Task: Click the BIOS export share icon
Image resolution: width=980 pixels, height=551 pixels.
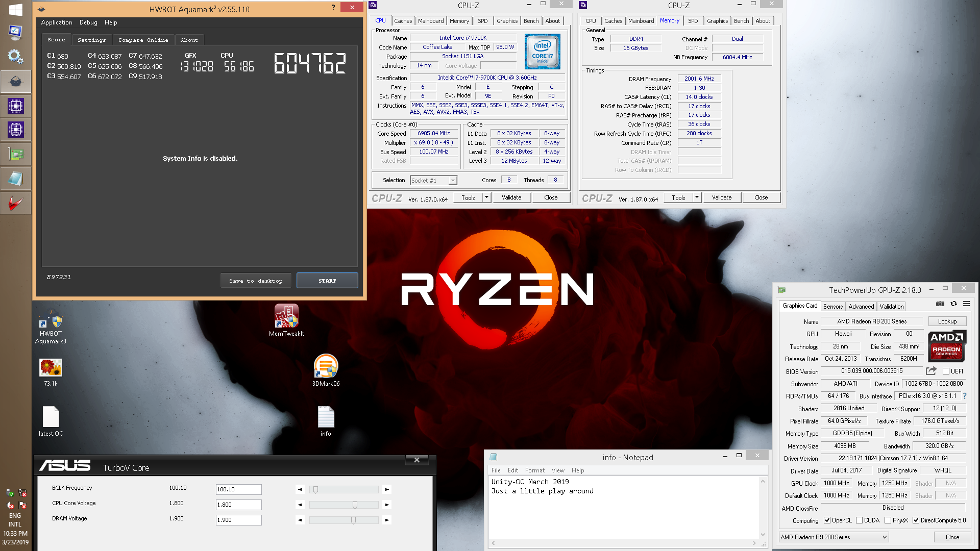Action: [x=932, y=371]
